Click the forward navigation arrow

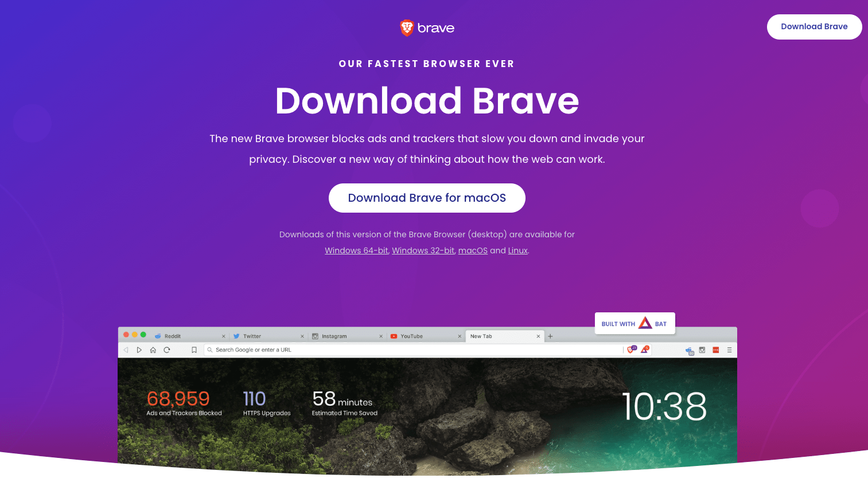(x=139, y=350)
